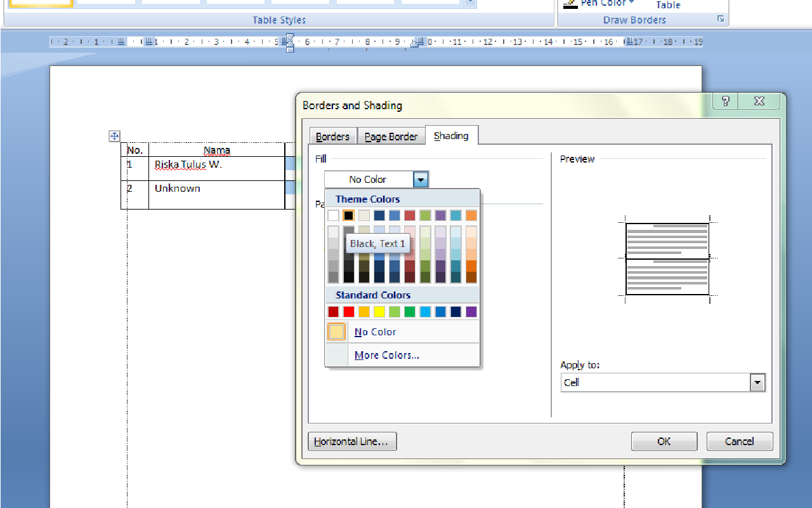This screenshot has height=508, width=812.
Task: Choose the lightest purple theme tint
Action: [440, 232]
